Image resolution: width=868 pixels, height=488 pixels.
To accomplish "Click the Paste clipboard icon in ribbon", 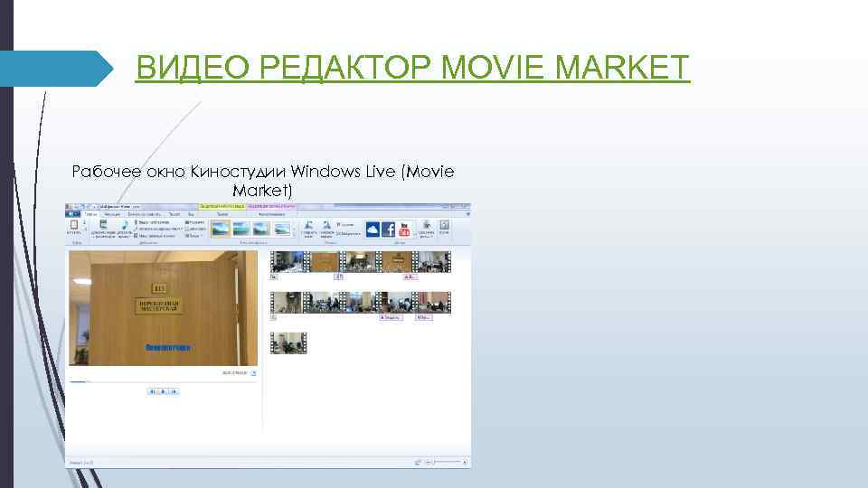I will [73, 226].
